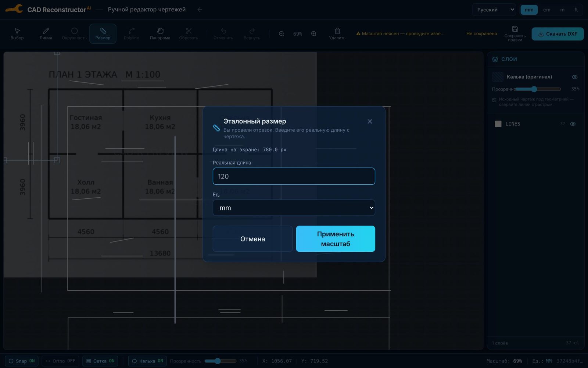This screenshot has height=368, width=588.
Task: Click Скачать DXF button
Action: 557,34
